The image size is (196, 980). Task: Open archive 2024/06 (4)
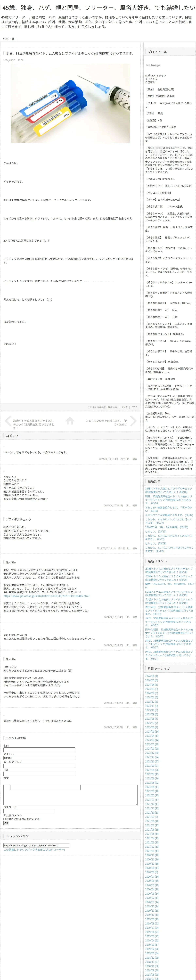pos(151,676)
